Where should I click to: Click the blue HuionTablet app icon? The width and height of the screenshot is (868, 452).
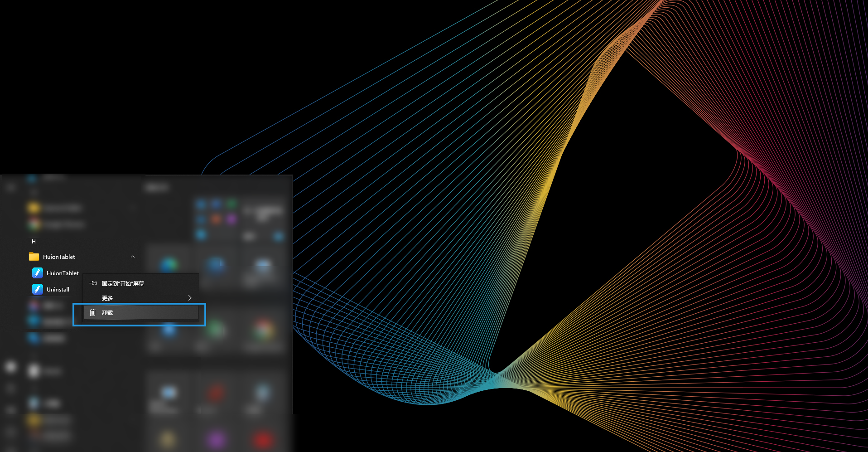(38, 273)
